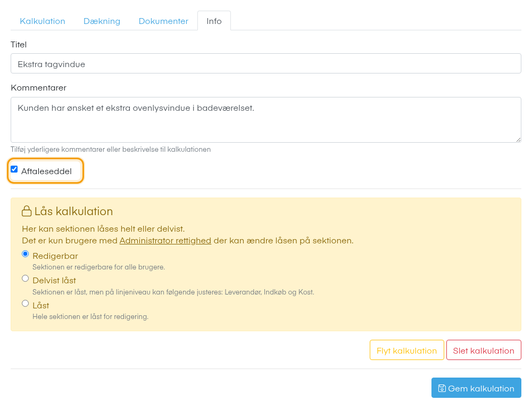Go to the Dokumenter tab
The width and height of the screenshot is (532, 409).
pos(163,21)
